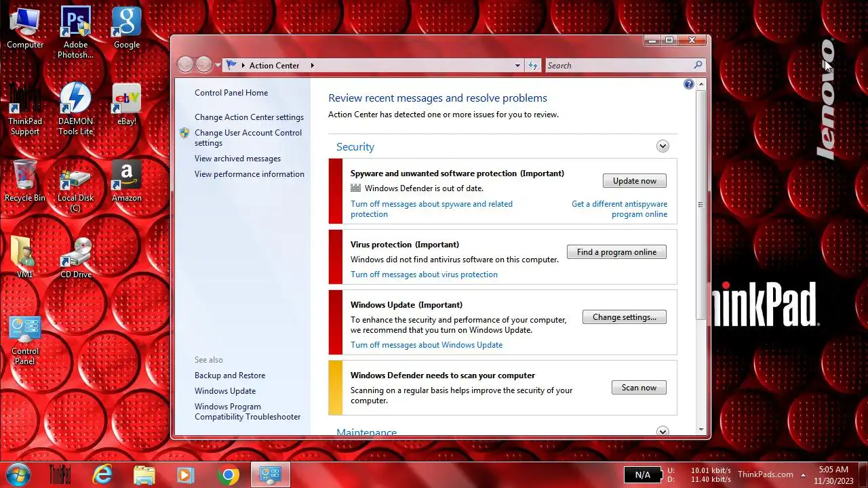
Task: Select the VM1 folder icon
Action: coord(25,258)
